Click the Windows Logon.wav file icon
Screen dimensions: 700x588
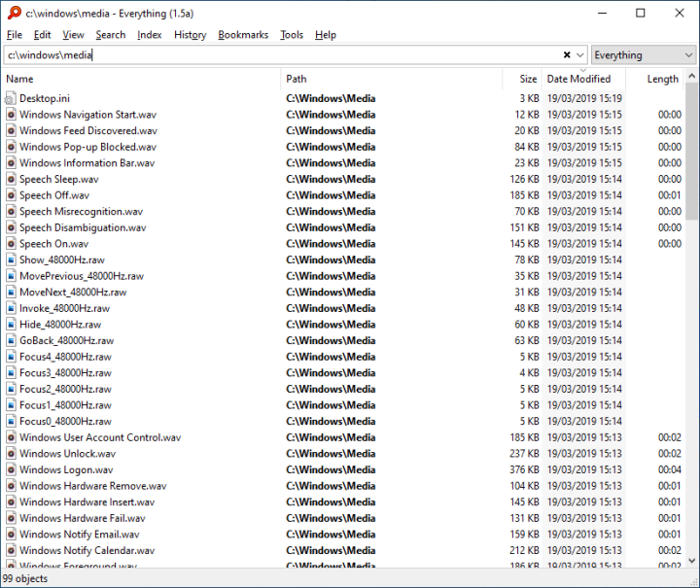coord(11,469)
